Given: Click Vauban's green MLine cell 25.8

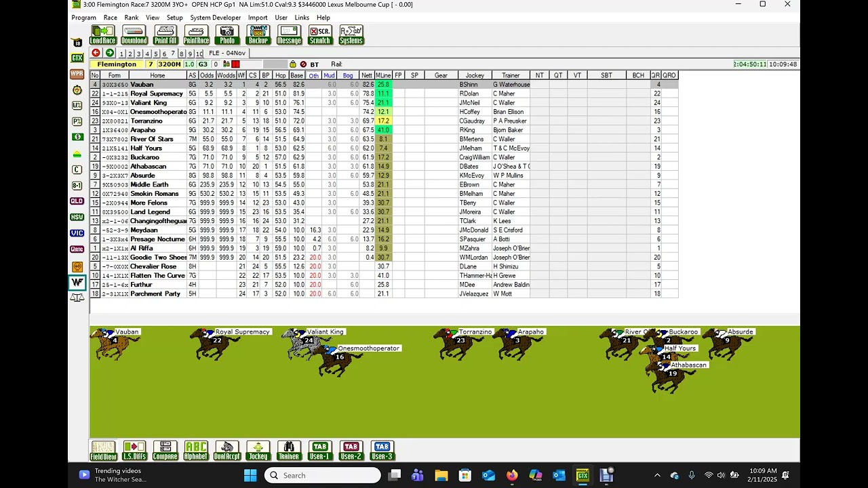Looking at the screenshot, I should (383, 85).
